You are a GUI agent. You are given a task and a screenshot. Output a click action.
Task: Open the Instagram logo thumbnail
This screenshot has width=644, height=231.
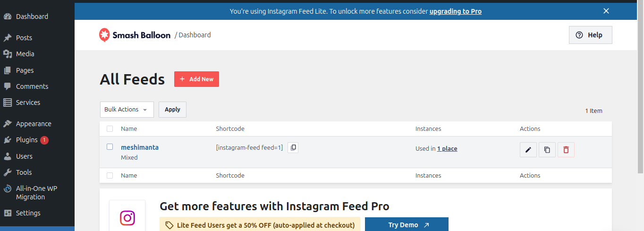pos(127,218)
